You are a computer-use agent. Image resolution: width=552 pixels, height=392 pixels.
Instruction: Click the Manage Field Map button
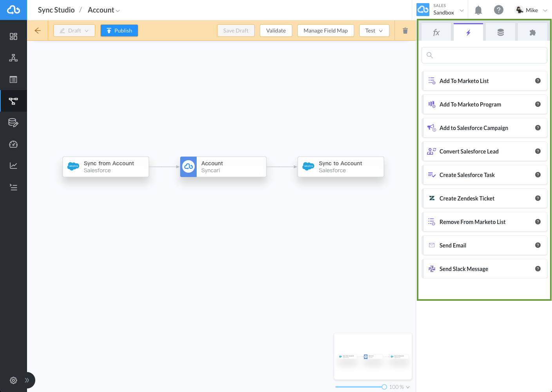tap(325, 30)
